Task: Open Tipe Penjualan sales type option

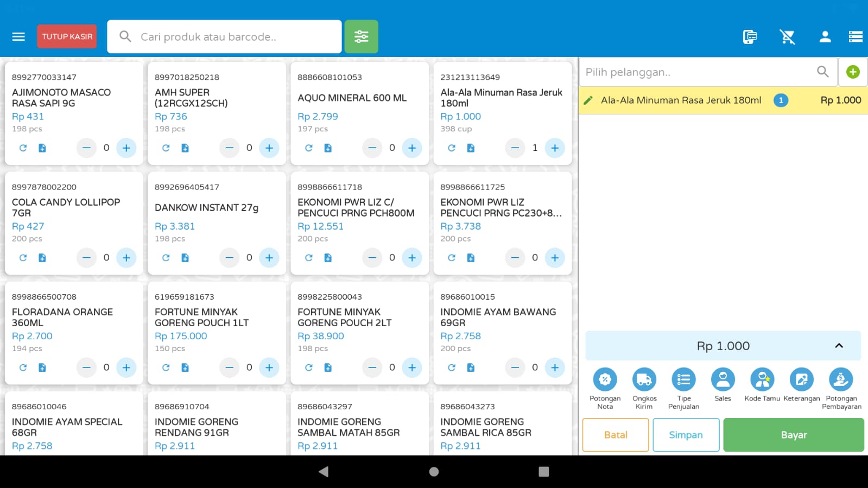Action: pos(683,389)
